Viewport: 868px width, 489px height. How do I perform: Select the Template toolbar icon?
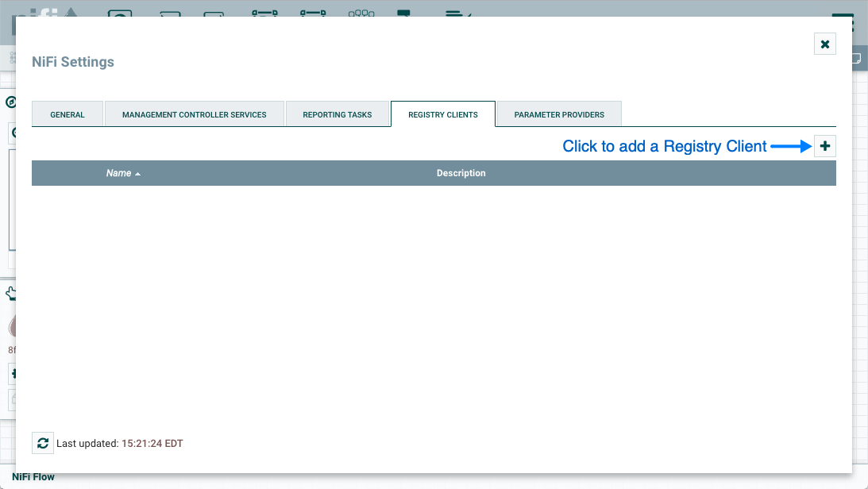tap(403, 11)
